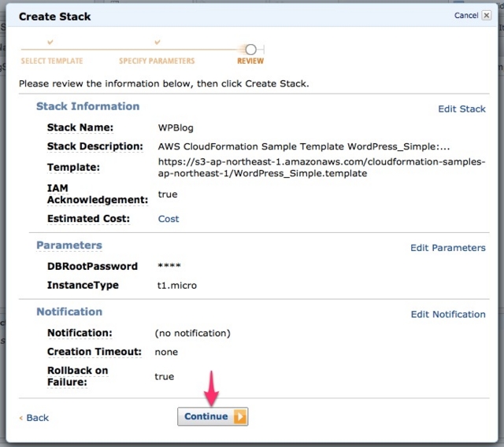Click the Continue button

click(x=213, y=416)
